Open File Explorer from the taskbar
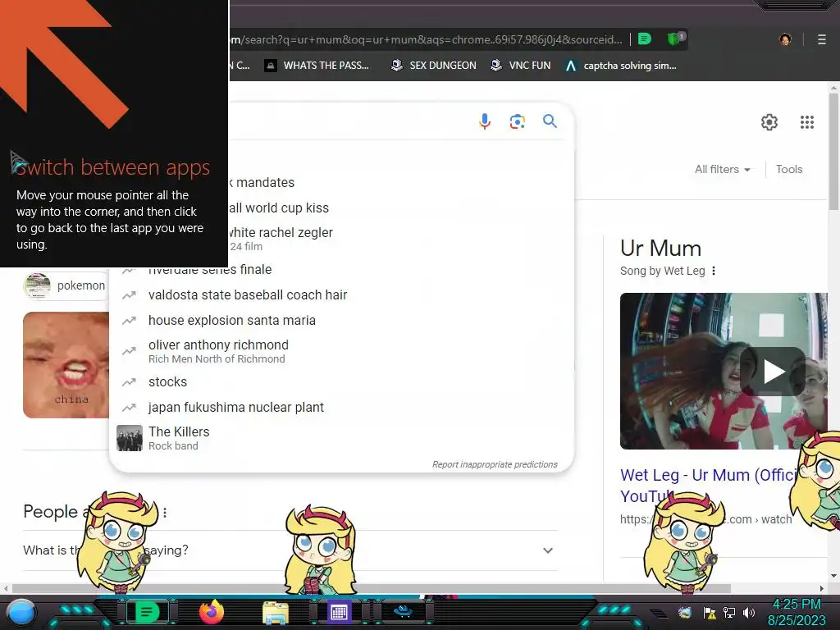 point(276,613)
